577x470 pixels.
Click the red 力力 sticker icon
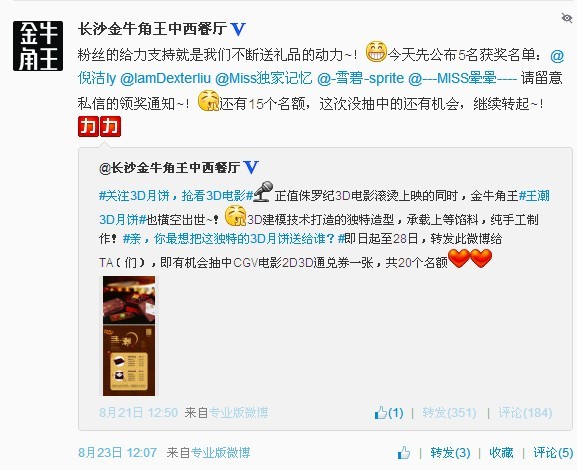(99, 127)
